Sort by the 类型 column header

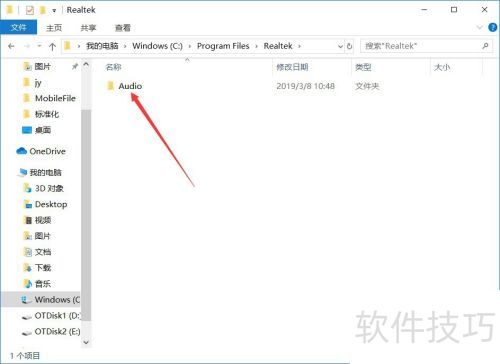coord(363,67)
